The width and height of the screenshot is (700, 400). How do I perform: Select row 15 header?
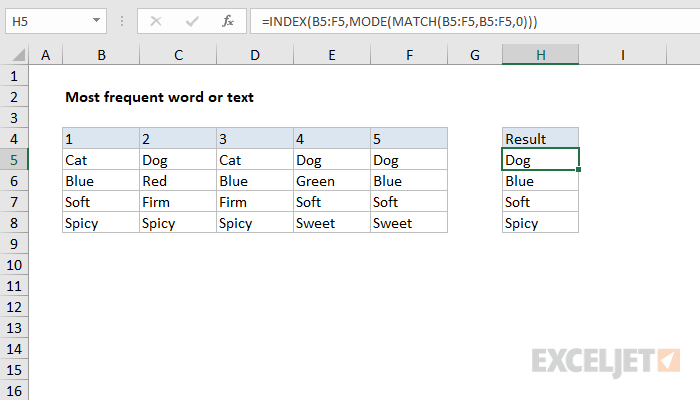[14, 370]
